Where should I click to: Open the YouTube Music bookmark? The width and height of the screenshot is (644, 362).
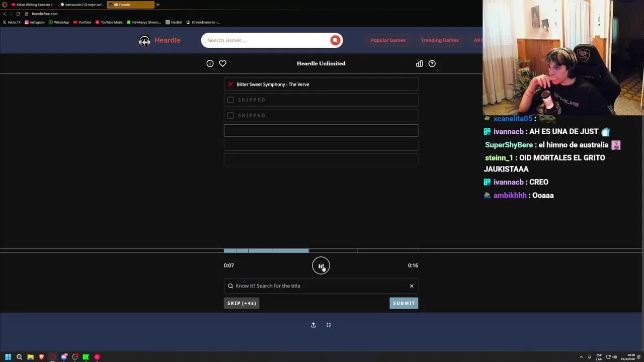(x=109, y=22)
